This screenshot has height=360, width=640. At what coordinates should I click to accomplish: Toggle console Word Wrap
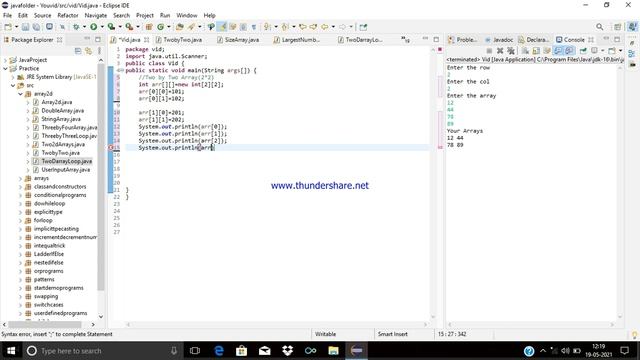[x=547, y=51]
